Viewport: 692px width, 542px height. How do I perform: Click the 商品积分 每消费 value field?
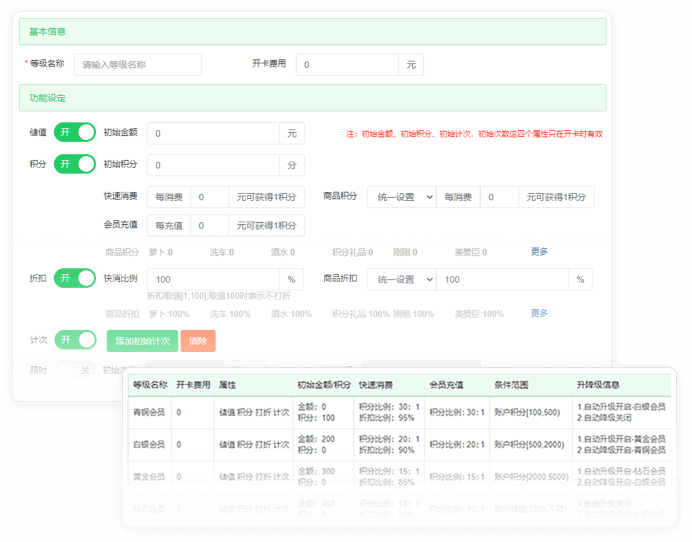click(499, 197)
